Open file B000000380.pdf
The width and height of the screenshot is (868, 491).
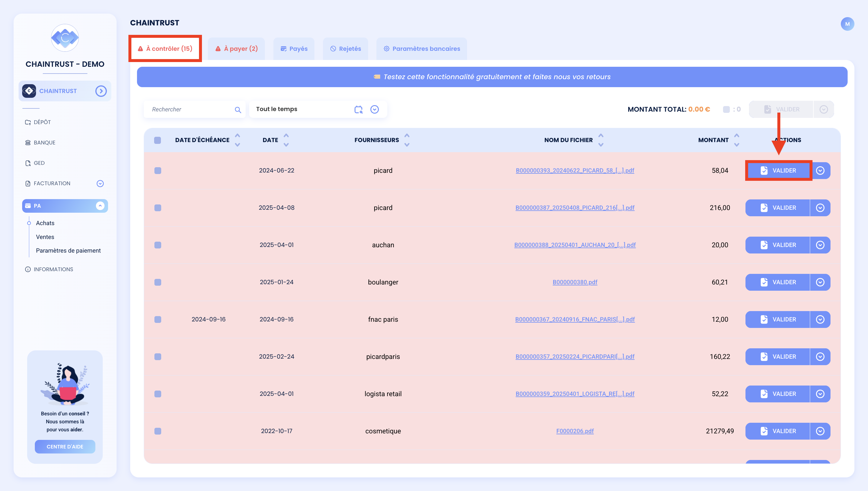coord(575,282)
